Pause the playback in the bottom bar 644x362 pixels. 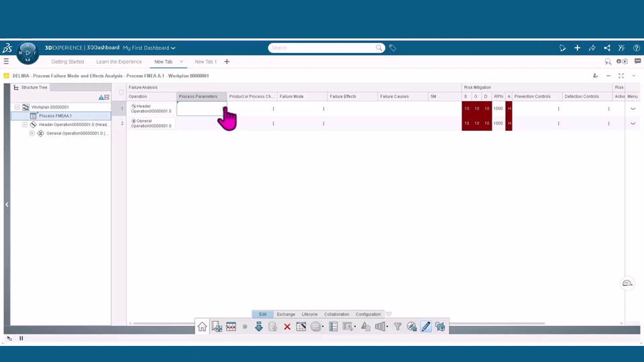point(21,338)
